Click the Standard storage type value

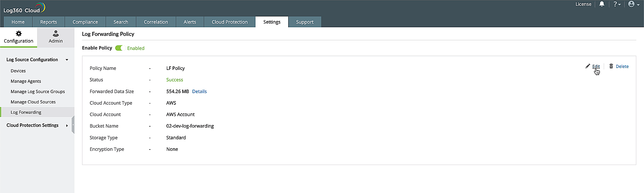176,138
